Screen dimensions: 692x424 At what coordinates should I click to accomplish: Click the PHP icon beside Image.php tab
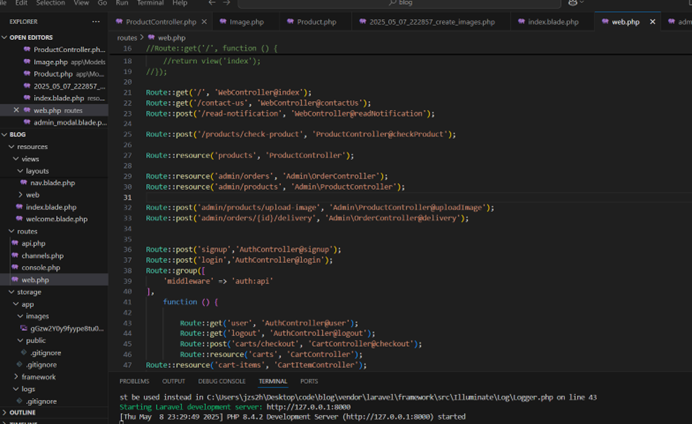[x=223, y=21]
